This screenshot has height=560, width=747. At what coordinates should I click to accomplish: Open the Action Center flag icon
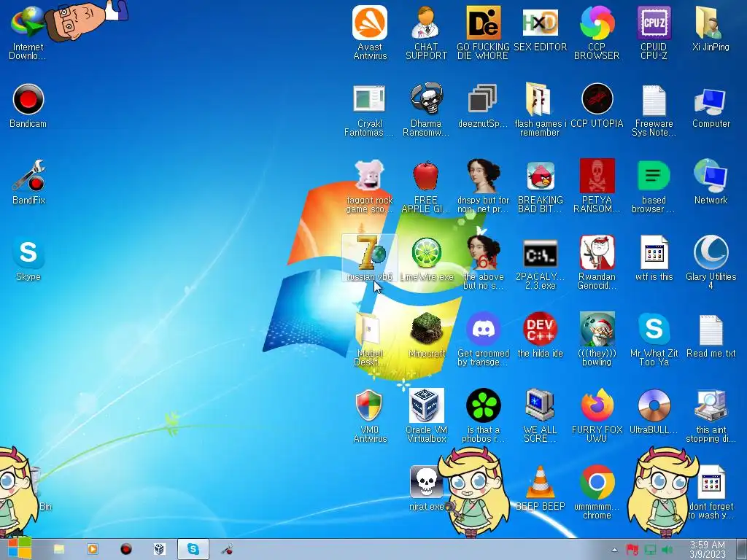tap(632, 550)
